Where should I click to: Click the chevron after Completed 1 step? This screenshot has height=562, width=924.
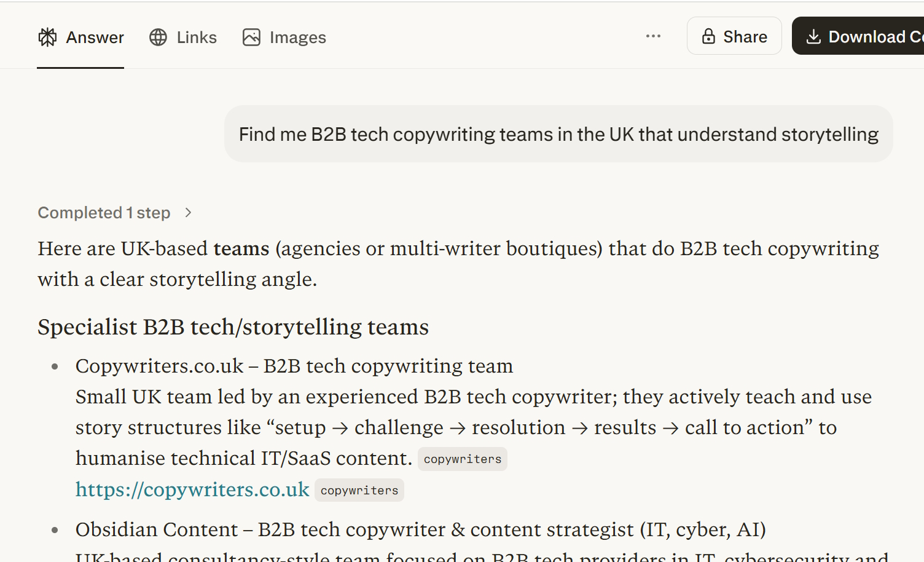click(188, 212)
